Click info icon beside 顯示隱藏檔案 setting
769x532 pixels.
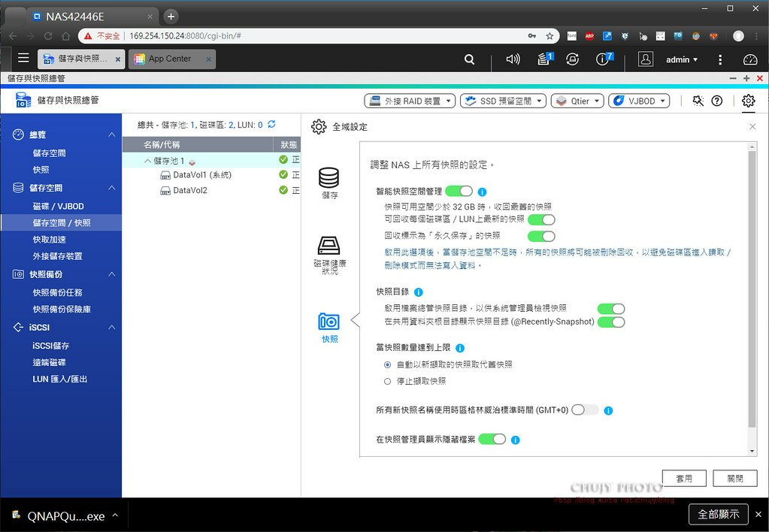515,440
